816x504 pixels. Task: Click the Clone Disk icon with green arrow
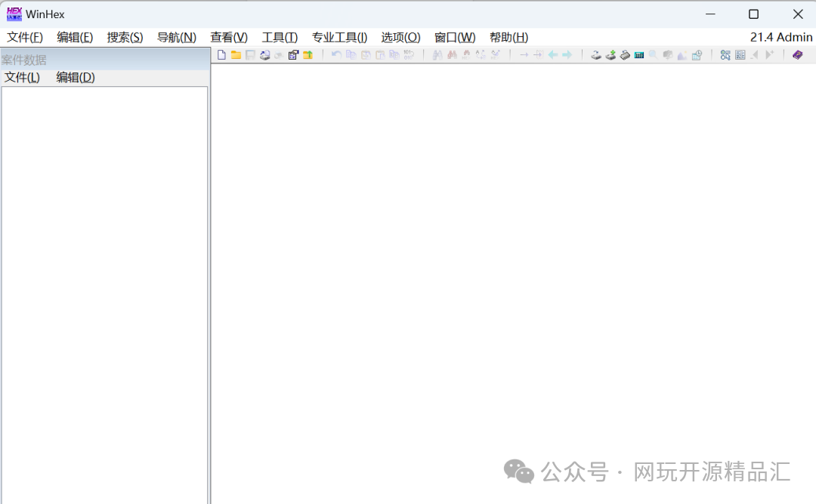(610, 55)
